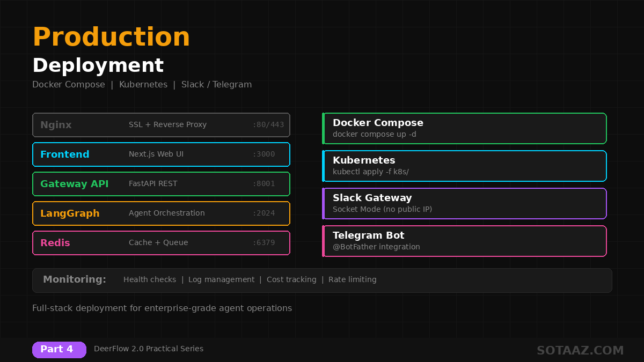Click the 'Monitoring:' label
Viewport: 644px width, 362px height.
coord(75,279)
